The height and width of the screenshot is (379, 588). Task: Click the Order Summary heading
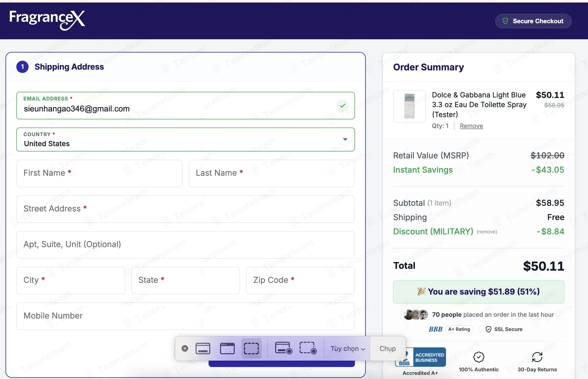coord(428,67)
